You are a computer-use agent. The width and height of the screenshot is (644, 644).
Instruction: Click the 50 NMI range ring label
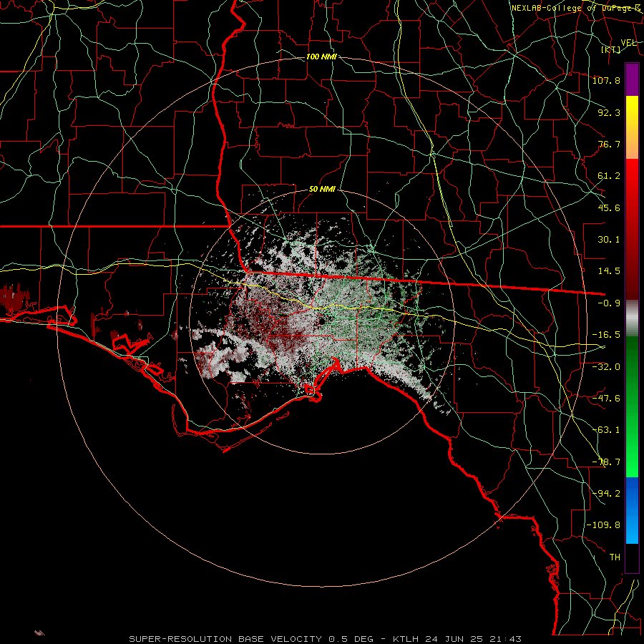coord(321,189)
